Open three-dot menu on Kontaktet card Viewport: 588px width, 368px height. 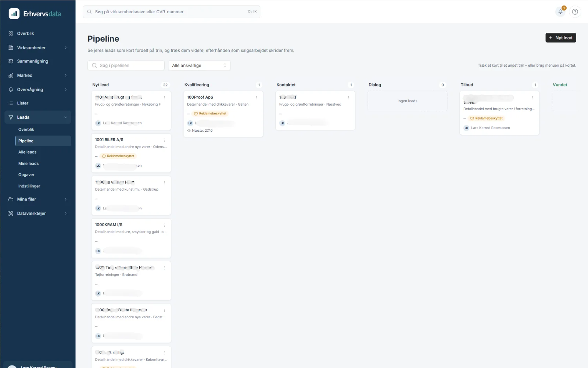point(348,98)
